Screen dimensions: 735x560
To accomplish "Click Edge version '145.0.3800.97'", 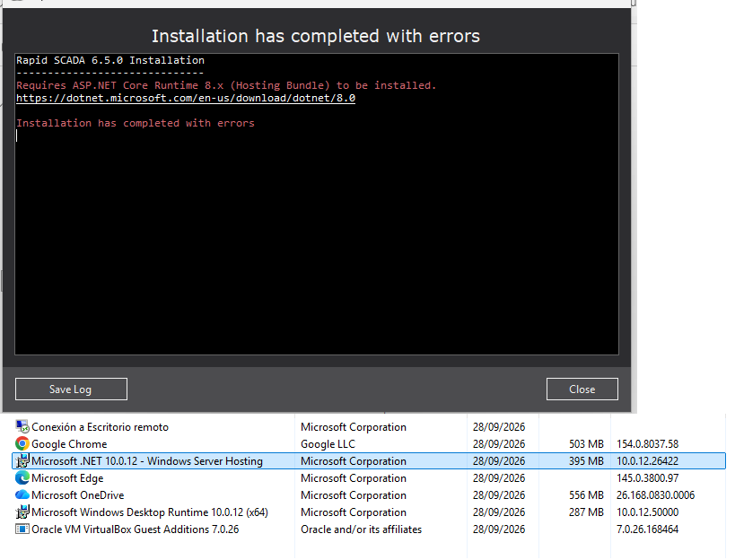I will pos(647,478).
